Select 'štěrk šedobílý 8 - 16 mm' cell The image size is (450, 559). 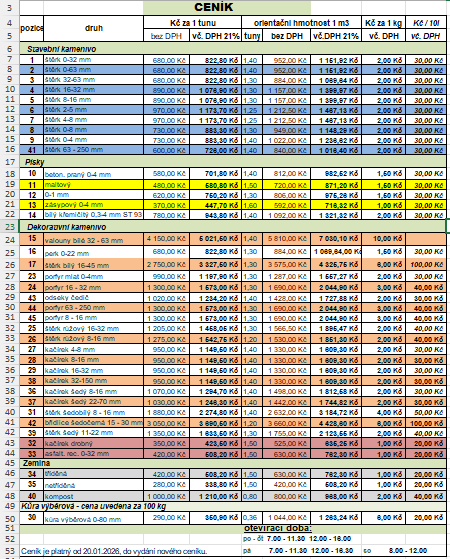coord(93,412)
